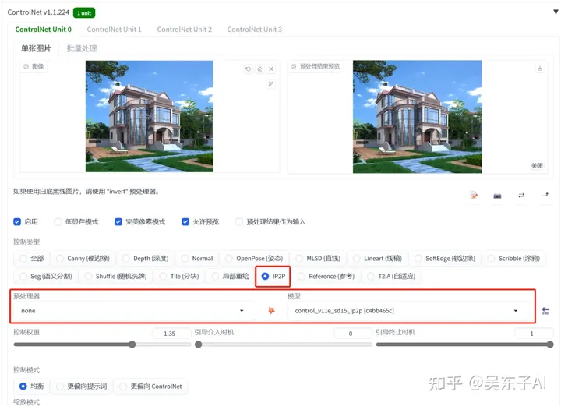Viewport: 562px width, 406px height.
Task: Switch to ControlNet Unit 1 tab
Action: click(x=114, y=29)
